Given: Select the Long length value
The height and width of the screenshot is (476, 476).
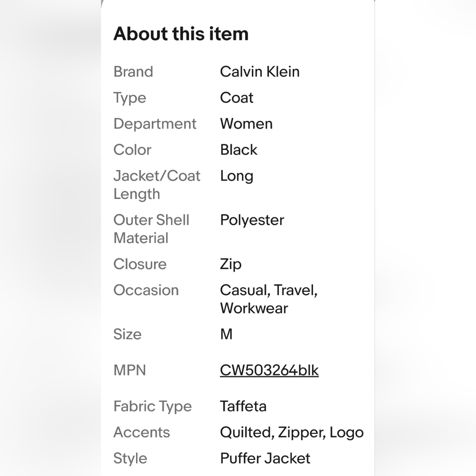Looking at the screenshot, I should (237, 176).
